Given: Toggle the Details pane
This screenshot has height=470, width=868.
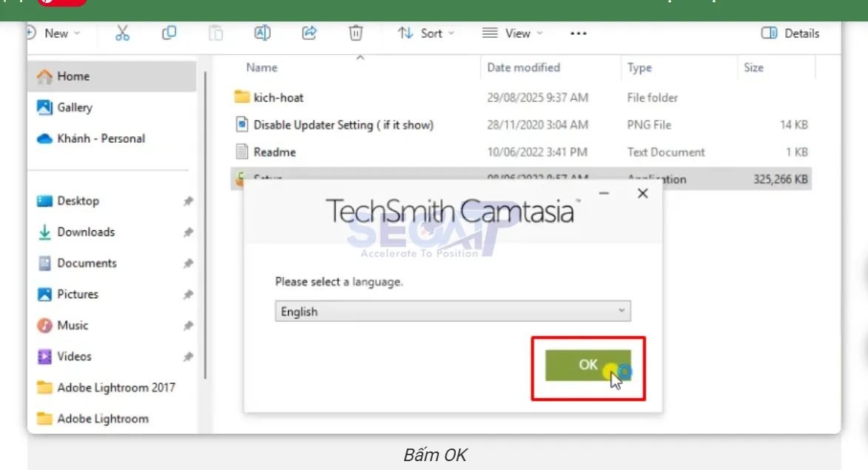Looking at the screenshot, I should coord(790,33).
